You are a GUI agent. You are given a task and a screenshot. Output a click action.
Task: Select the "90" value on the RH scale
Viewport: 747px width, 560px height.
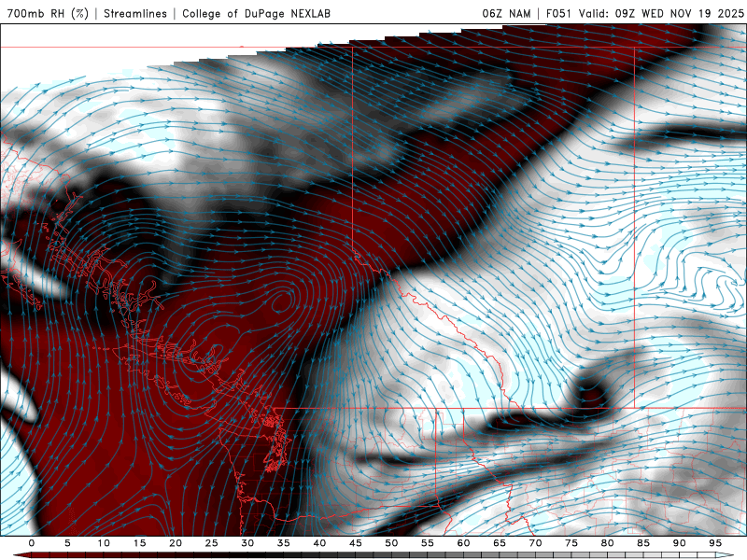[679, 543]
